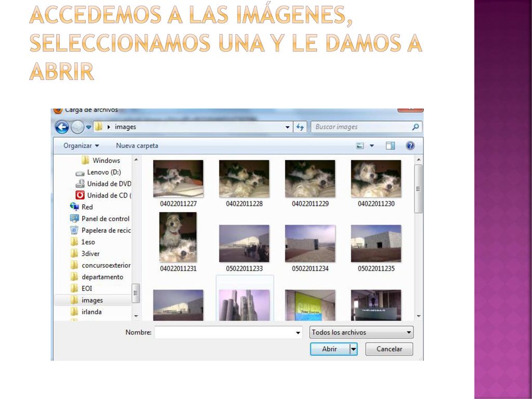The width and height of the screenshot is (532, 399).
Task: Select thumbnail 04022011228
Action: tap(244, 183)
